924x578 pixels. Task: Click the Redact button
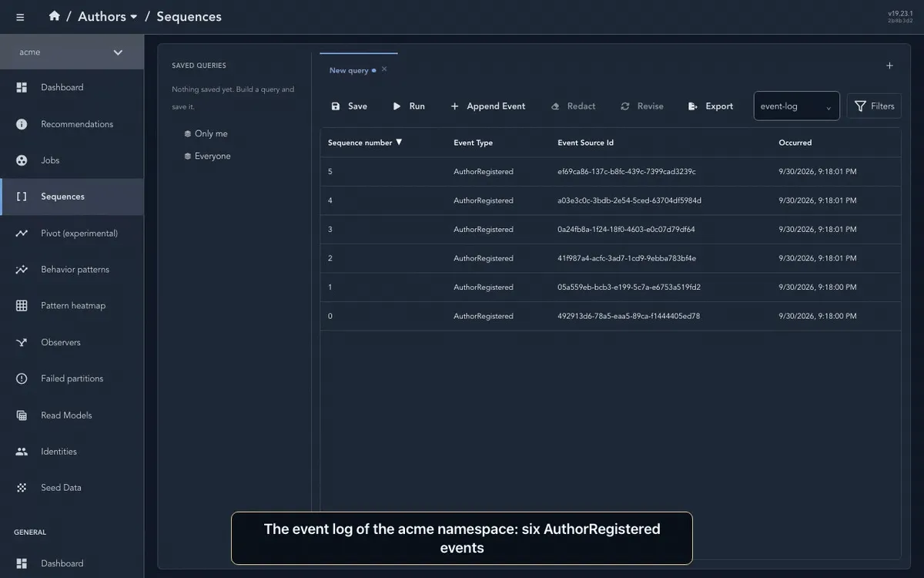tap(573, 106)
